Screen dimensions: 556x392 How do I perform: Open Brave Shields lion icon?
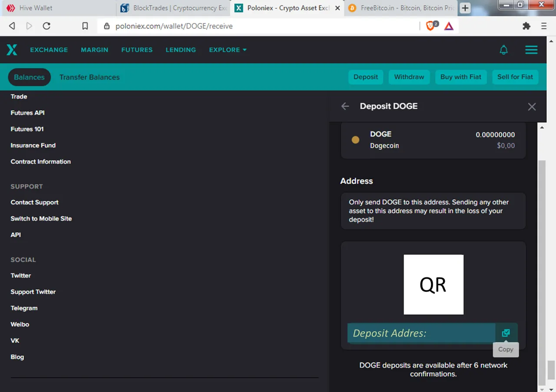[430, 26]
